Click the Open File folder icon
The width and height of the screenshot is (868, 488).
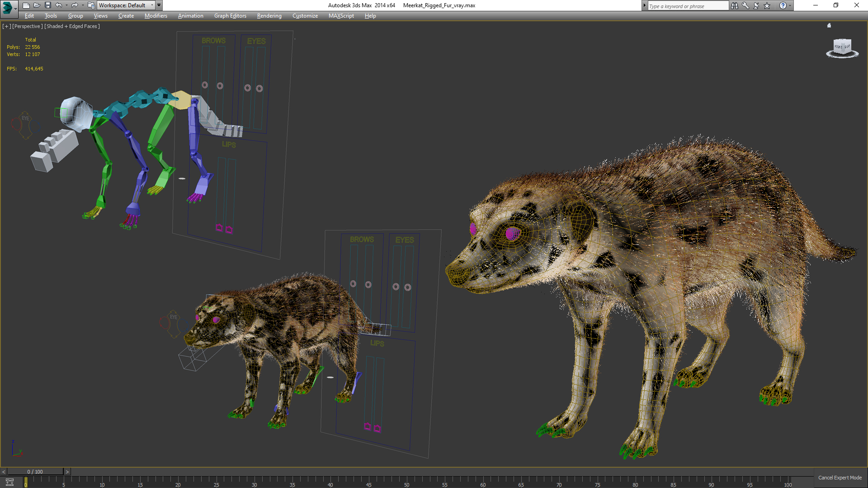pyautogui.click(x=37, y=5)
